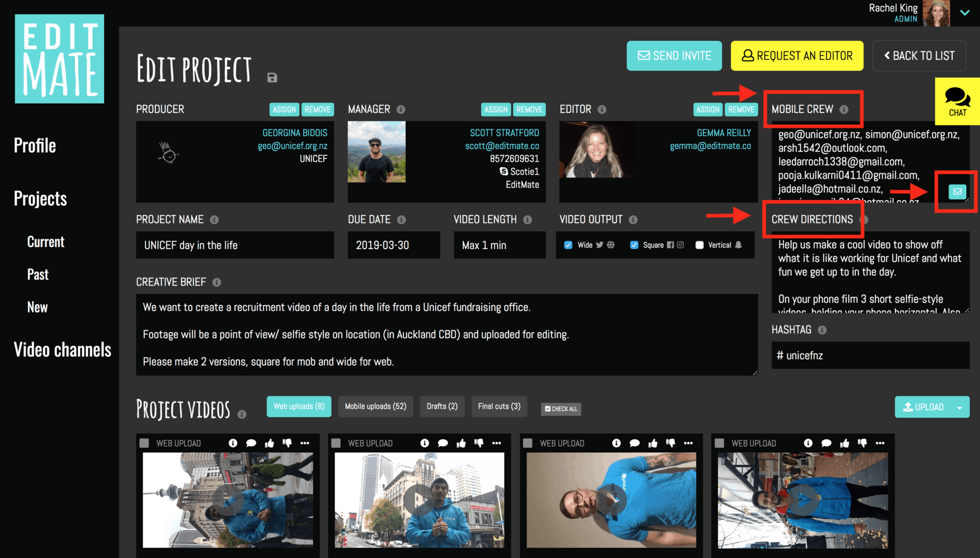The height and width of the screenshot is (558, 980).
Task: Show info tooltip for Mobile Crew
Action: point(844,110)
